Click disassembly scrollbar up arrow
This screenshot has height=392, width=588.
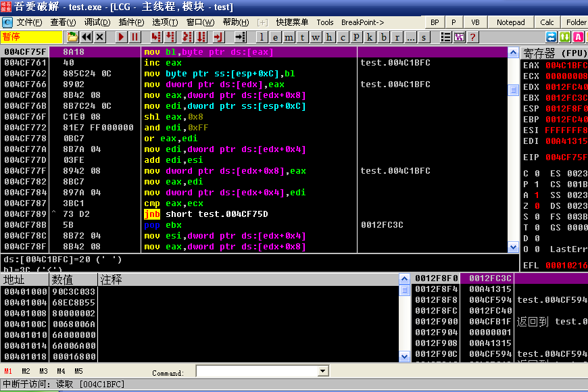coord(514,52)
